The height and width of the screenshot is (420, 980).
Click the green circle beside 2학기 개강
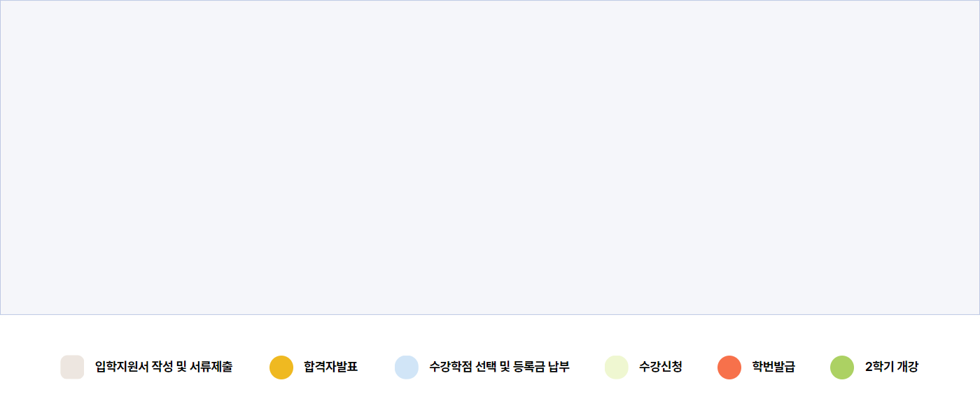pos(842,367)
